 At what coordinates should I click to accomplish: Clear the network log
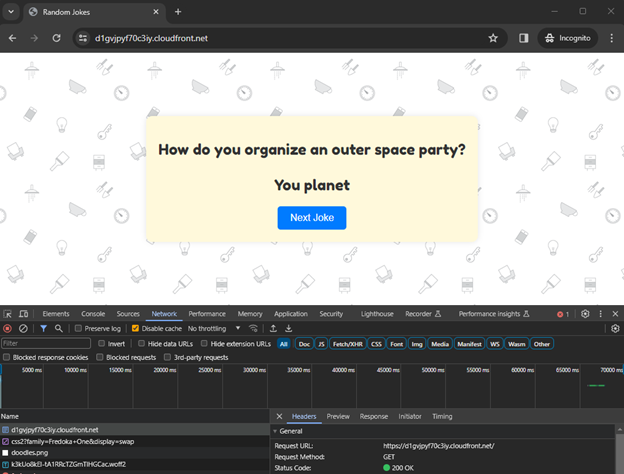[23, 328]
